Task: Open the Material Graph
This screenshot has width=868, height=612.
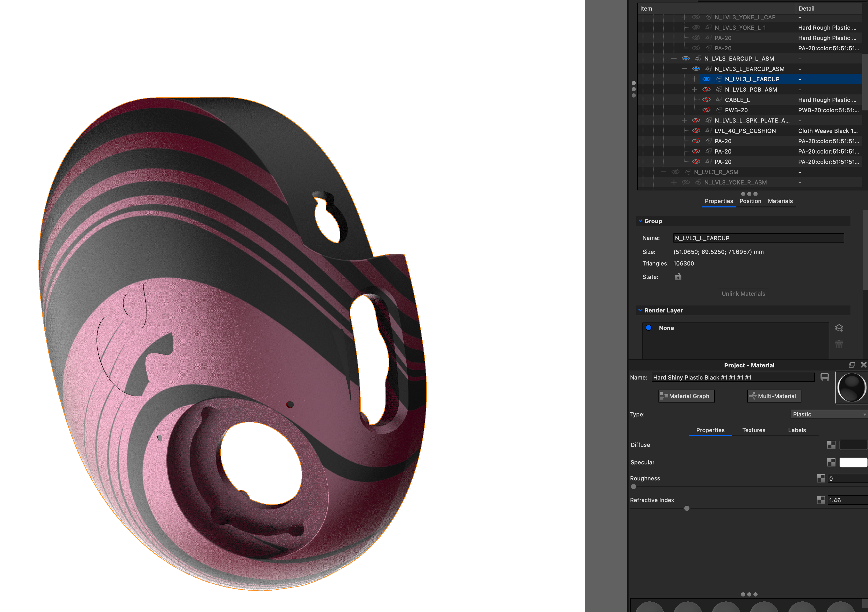Action: (686, 396)
